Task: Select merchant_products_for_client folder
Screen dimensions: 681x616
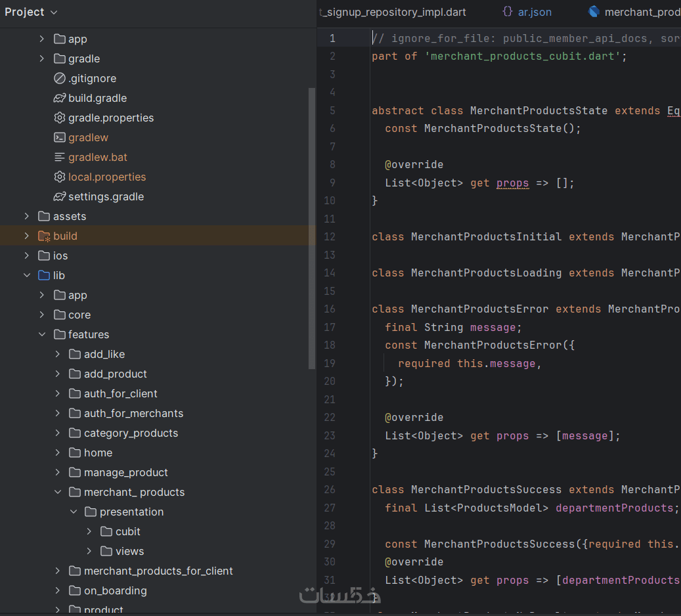Action: (x=158, y=571)
